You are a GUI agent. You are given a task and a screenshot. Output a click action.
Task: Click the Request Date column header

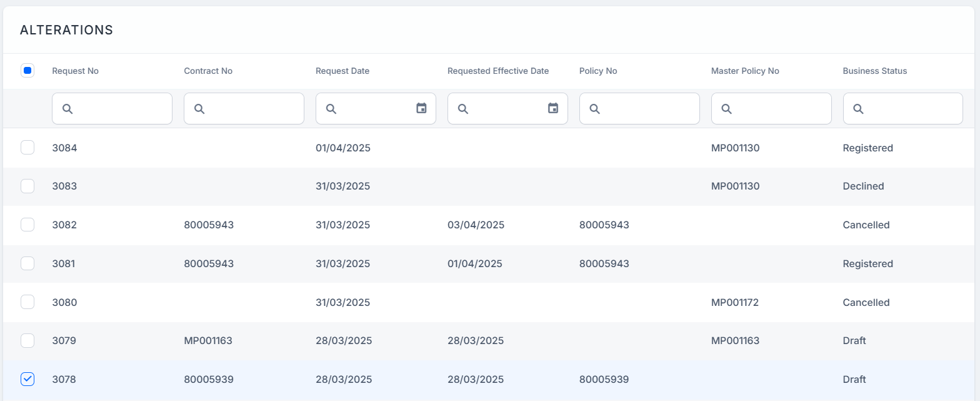click(x=342, y=71)
